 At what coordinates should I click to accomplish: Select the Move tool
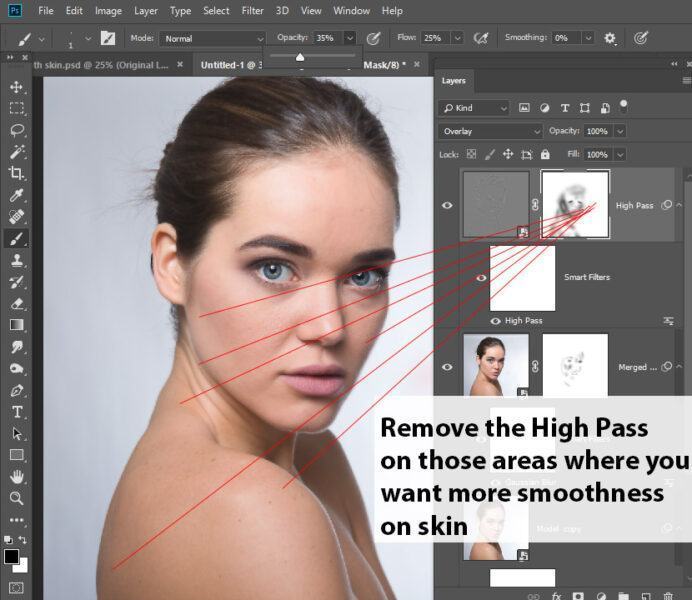tap(16, 87)
